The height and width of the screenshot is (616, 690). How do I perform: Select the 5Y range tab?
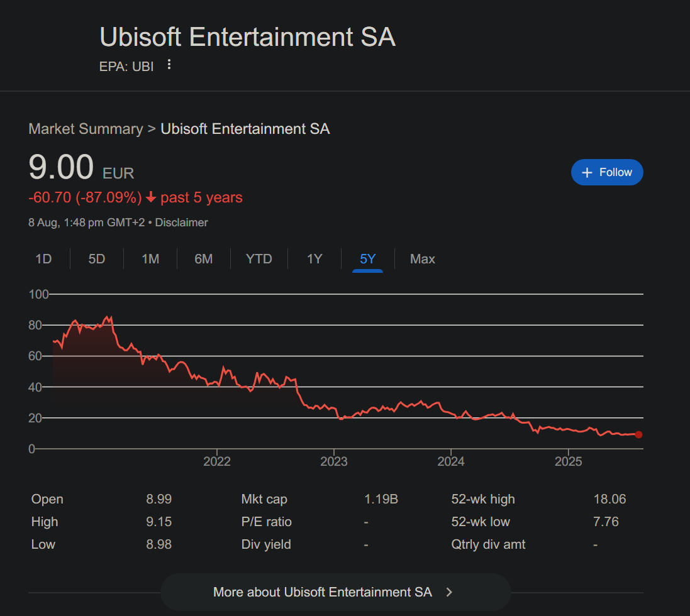pyautogui.click(x=368, y=259)
